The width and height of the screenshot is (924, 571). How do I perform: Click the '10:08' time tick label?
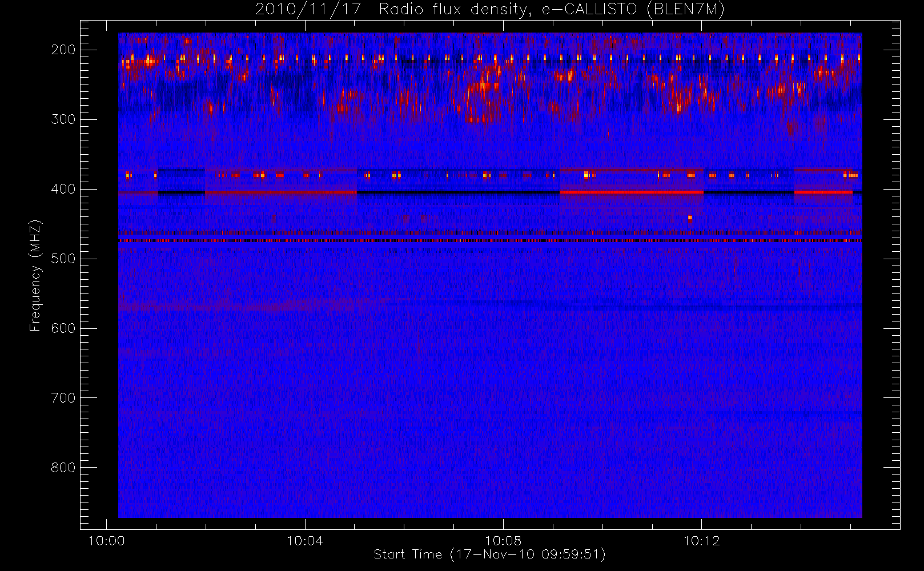coord(503,541)
